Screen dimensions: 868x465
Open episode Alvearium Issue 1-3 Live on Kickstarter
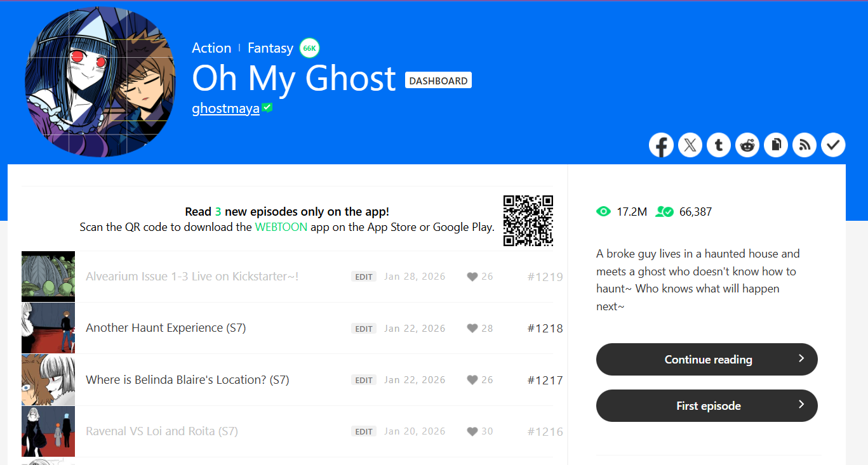pos(192,277)
